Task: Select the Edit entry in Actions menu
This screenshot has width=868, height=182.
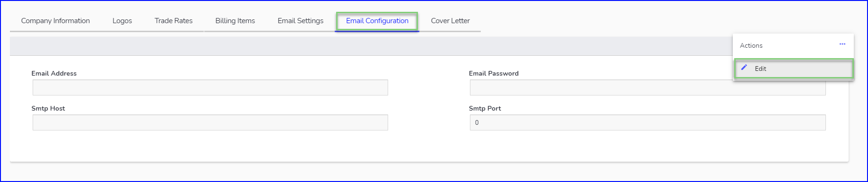Action: pyautogui.click(x=794, y=69)
